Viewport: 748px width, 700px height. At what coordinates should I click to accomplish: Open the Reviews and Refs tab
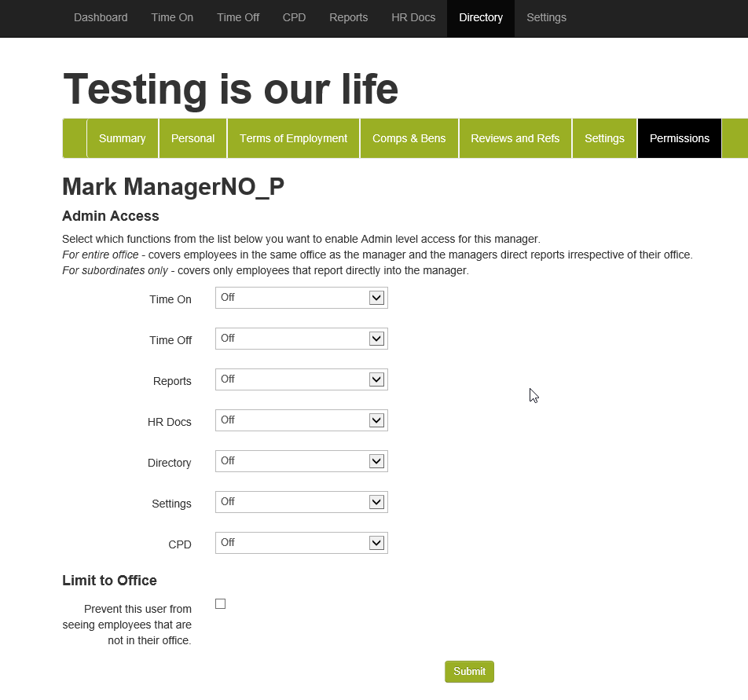point(515,138)
